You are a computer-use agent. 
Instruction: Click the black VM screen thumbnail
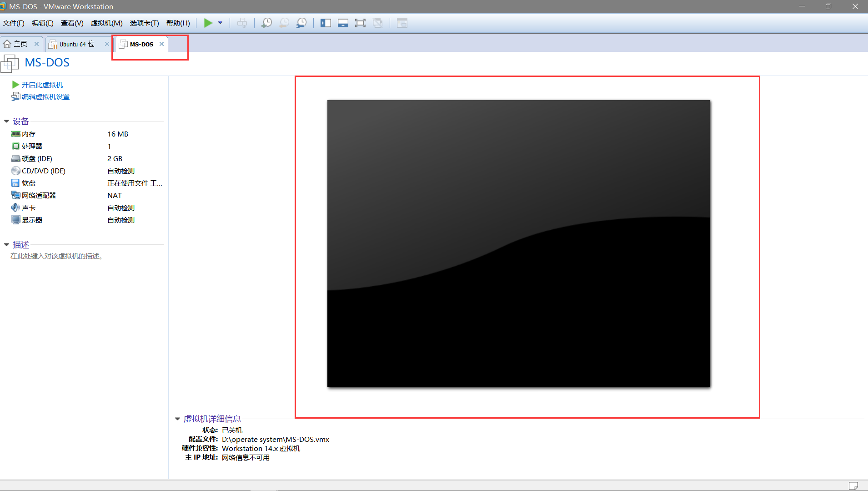pos(518,244)
